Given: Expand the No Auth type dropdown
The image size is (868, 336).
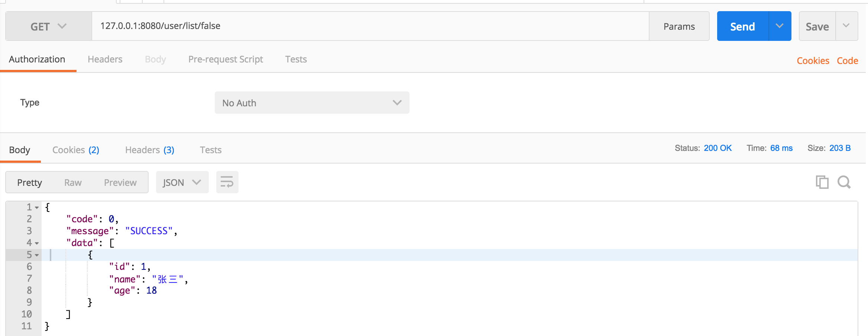Looking at the screenshot, I should (x=312, y=103).
